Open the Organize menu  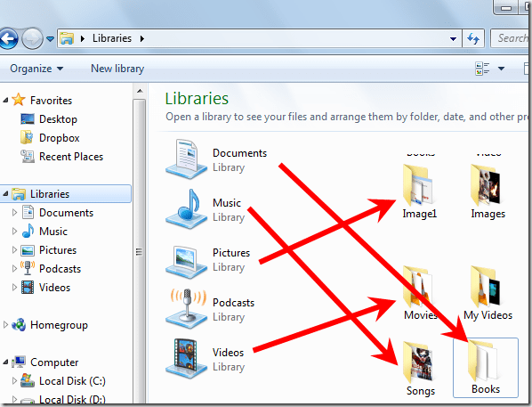click(x=36, y=69)
